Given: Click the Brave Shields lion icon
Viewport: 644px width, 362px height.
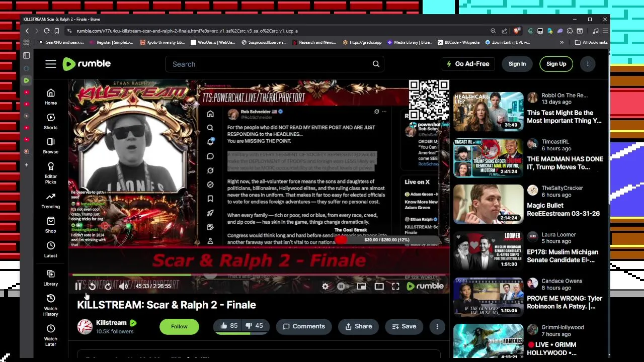Looking at the screenshot, I should [517, 31].
